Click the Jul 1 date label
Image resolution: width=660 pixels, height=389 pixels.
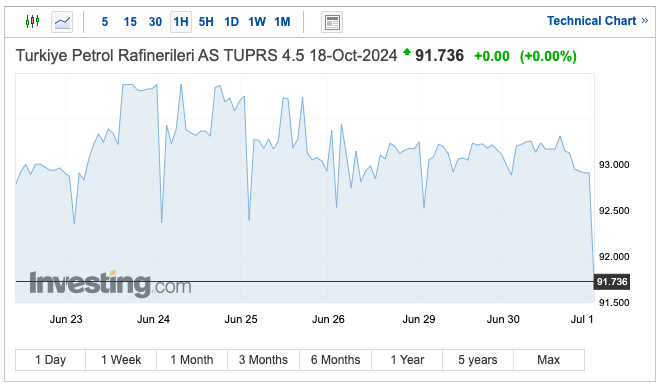[x=582, y=319]
